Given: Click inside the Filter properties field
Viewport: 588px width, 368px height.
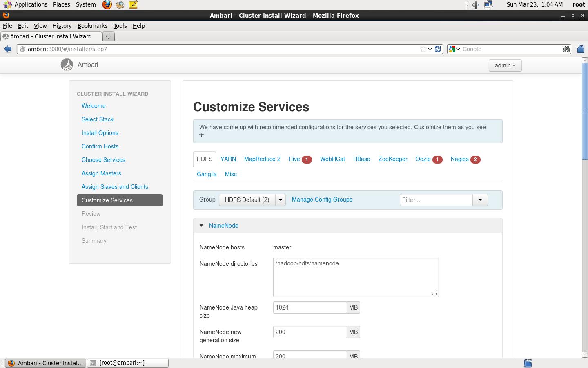Looking at the screenshot, I should (x=436, y=200).
